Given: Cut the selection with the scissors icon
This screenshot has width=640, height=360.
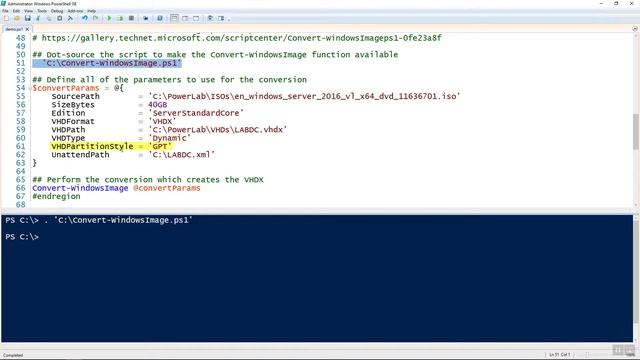Looking at the screenshot, I should 38,18.
